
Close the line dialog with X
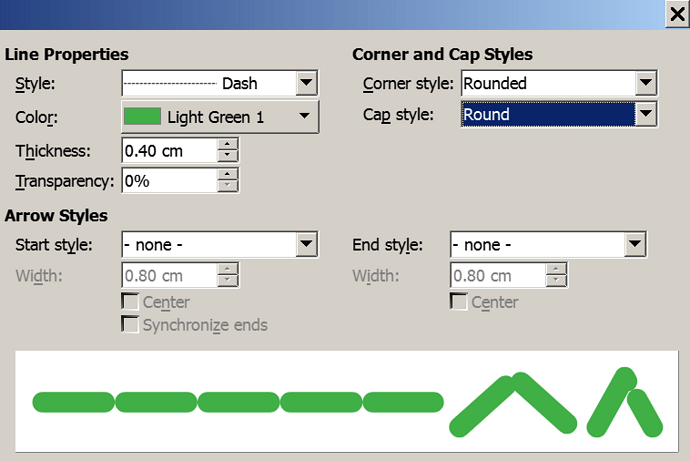tap(677, 15)
